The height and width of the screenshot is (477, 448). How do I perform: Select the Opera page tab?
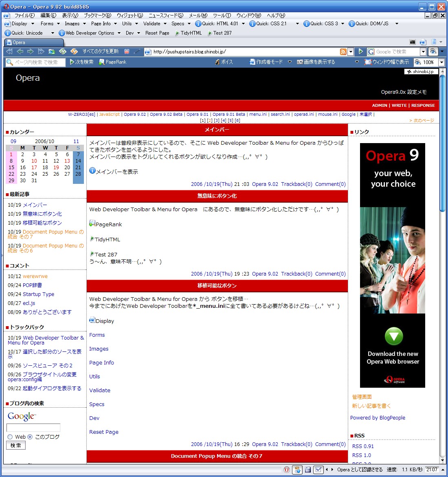coord(34,42)
